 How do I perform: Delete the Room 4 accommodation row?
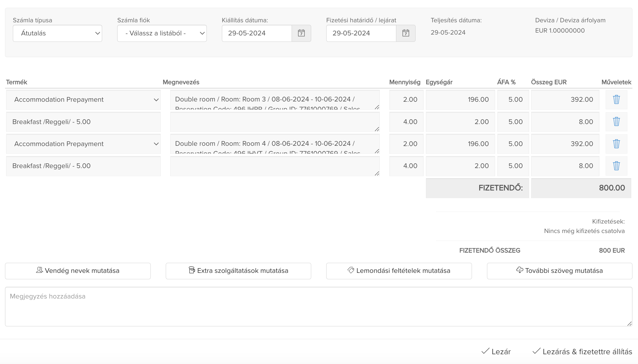pyautogui.click(x=616, y=144)
